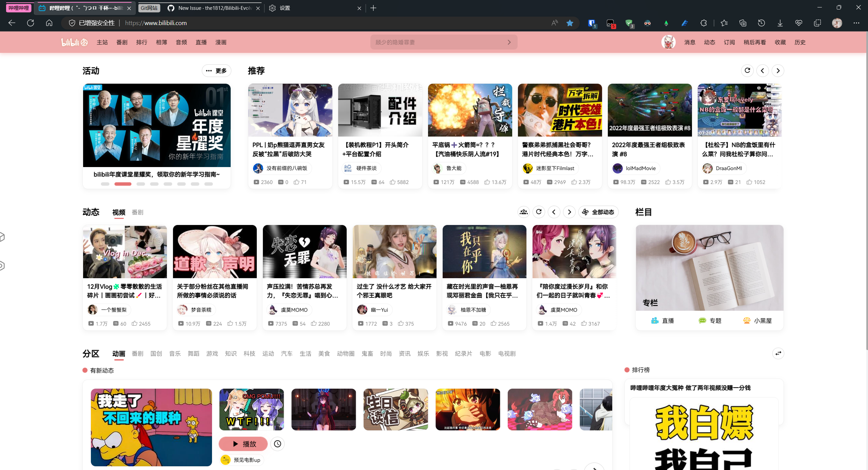Open the browser favorites list icon
The height and width of the screenshot is (470, 868).
coord(724,23)
